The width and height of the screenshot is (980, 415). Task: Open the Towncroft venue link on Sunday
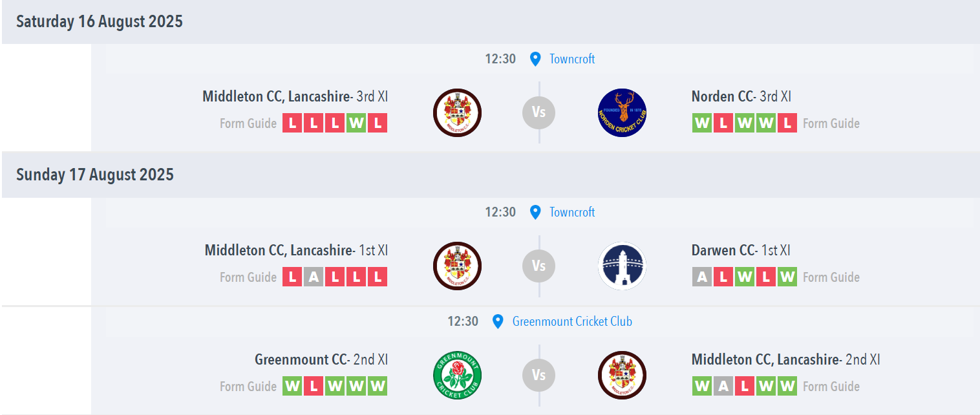pyautogui.click(x=572, y=212)
